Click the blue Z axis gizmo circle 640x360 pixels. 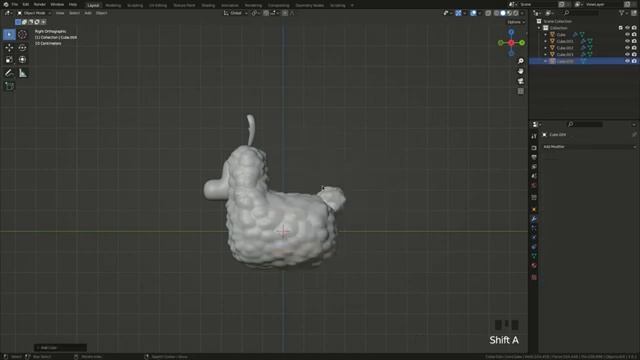coord(511,32)
